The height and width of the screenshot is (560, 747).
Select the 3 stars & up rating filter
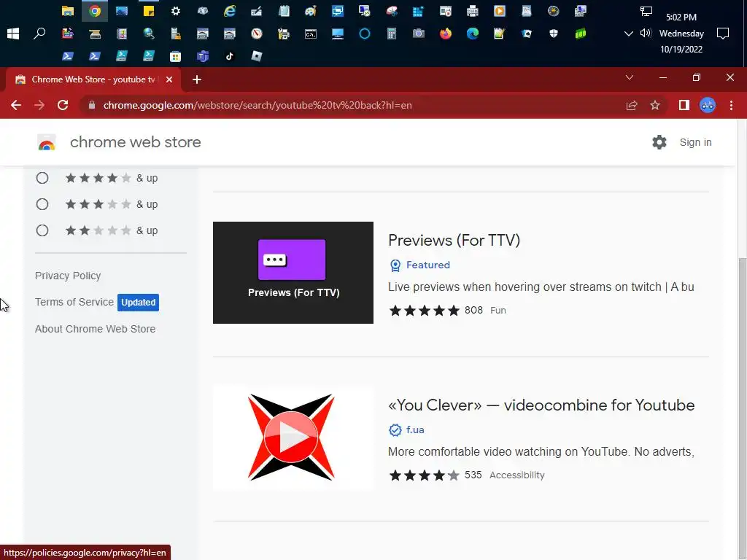pos(42,204)
